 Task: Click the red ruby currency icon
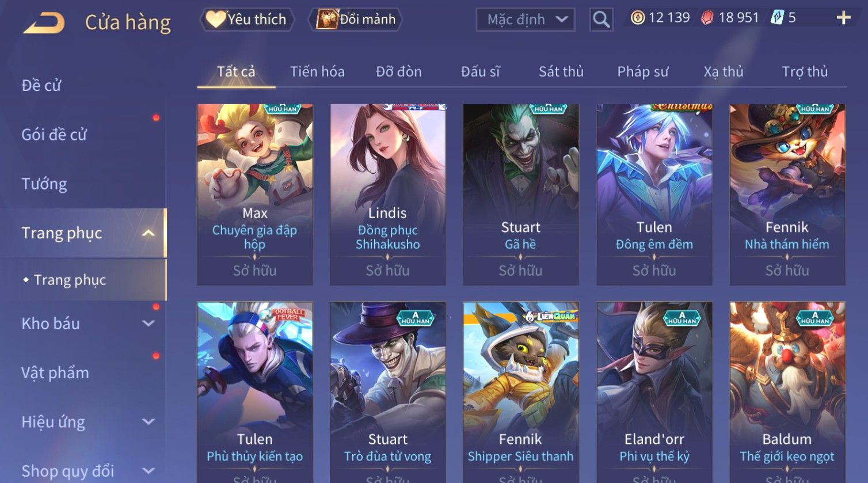point(707,18)
